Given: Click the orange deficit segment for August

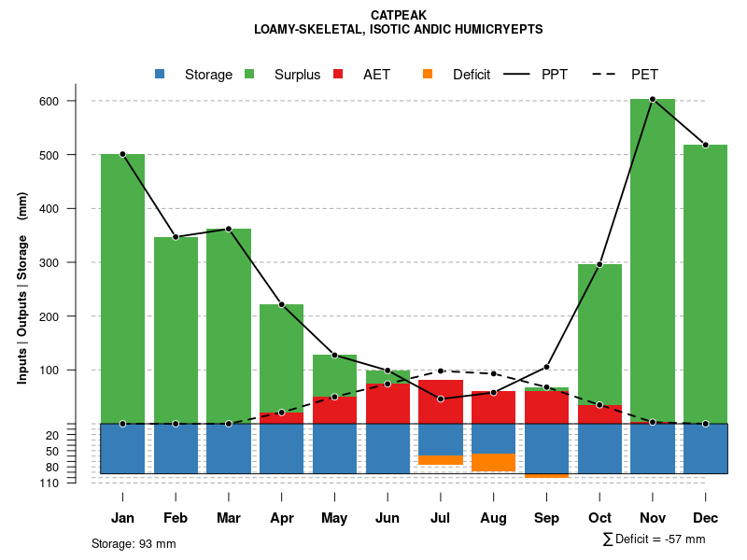Looking at the screenshot, I should pyautogui.click(x=493, y=462).
